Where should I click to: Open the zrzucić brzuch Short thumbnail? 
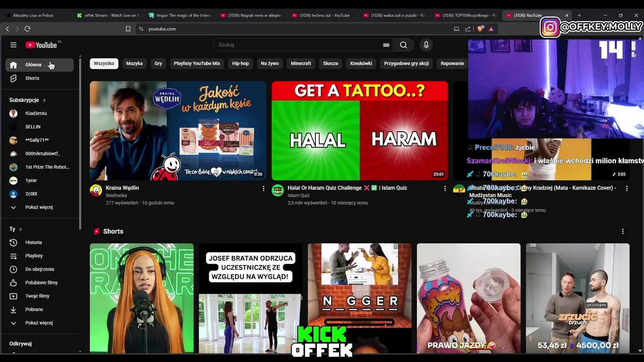pyautogui.click(x=578, y=298)
